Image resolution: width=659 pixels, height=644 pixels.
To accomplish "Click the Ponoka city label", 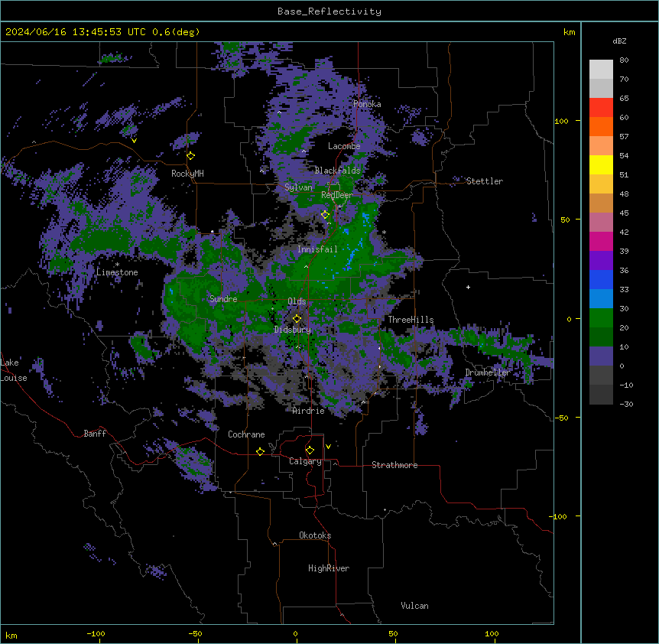I will 367,104.
